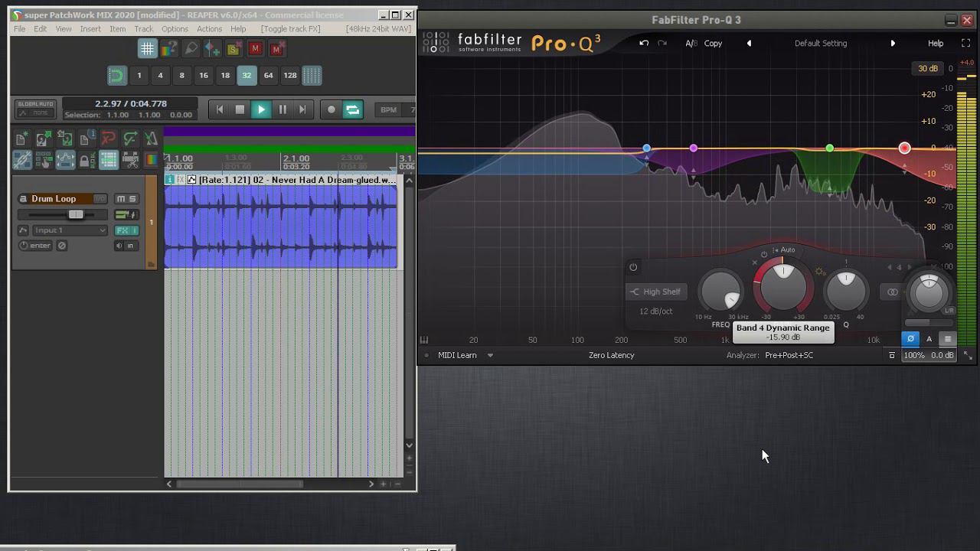
Task: Mute the Drum Loop track
Action: 121,199
